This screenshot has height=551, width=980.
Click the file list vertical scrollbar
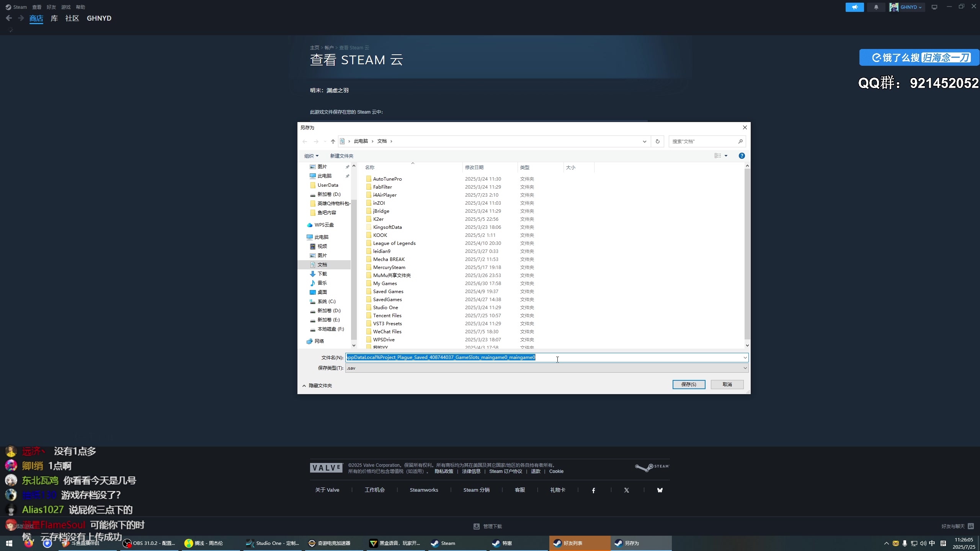[747, 254]
